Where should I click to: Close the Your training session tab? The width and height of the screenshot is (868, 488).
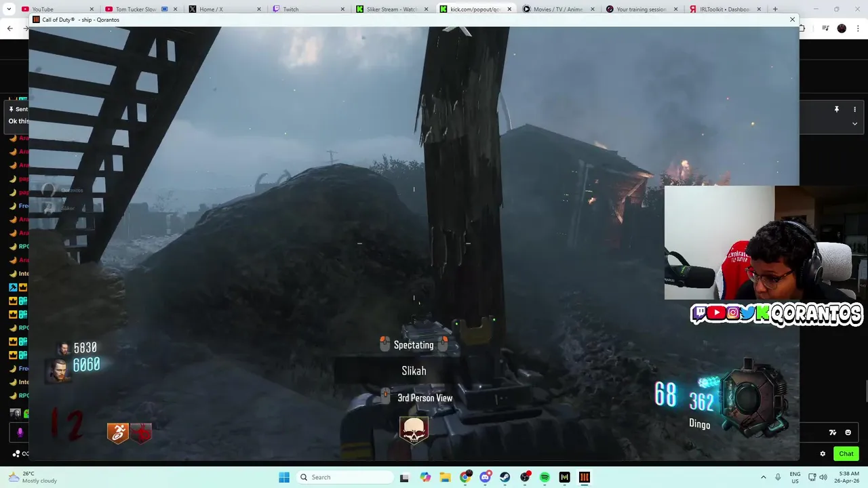tap(677, 9)
